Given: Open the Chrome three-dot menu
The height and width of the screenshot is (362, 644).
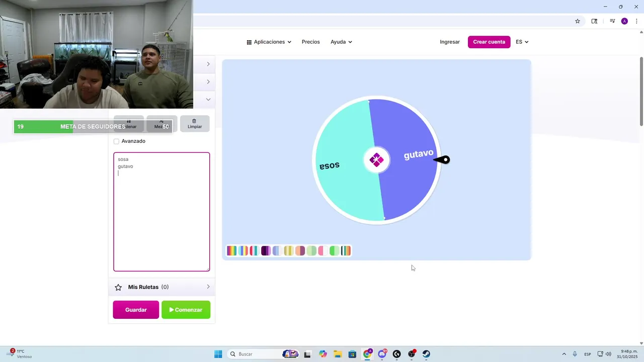Looking at the screenshot, I should pyautogui.click(x=636, y=21).
